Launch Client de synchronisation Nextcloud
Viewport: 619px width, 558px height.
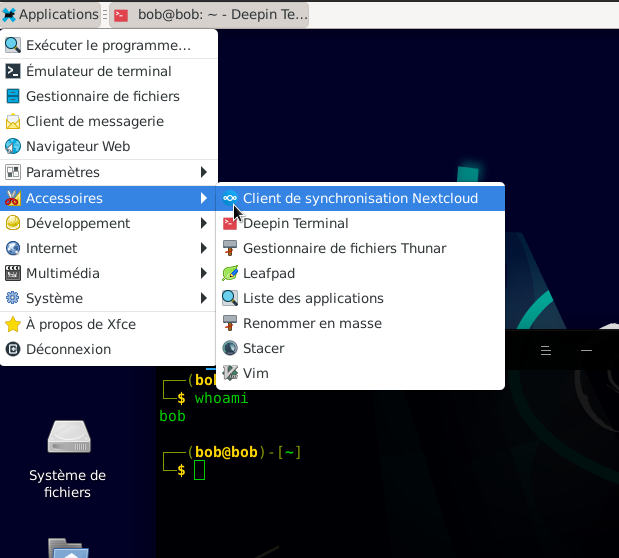pyautogui.click(x=360, y=198)
